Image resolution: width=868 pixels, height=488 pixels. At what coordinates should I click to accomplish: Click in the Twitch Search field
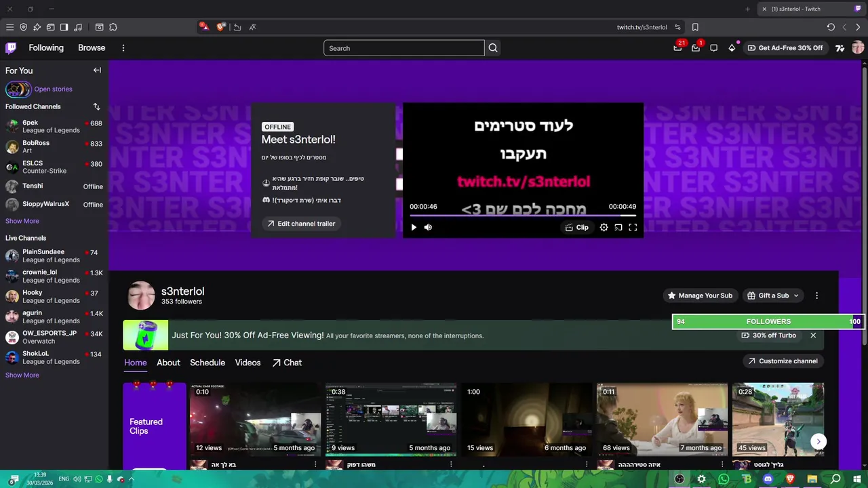coord(404,48)
